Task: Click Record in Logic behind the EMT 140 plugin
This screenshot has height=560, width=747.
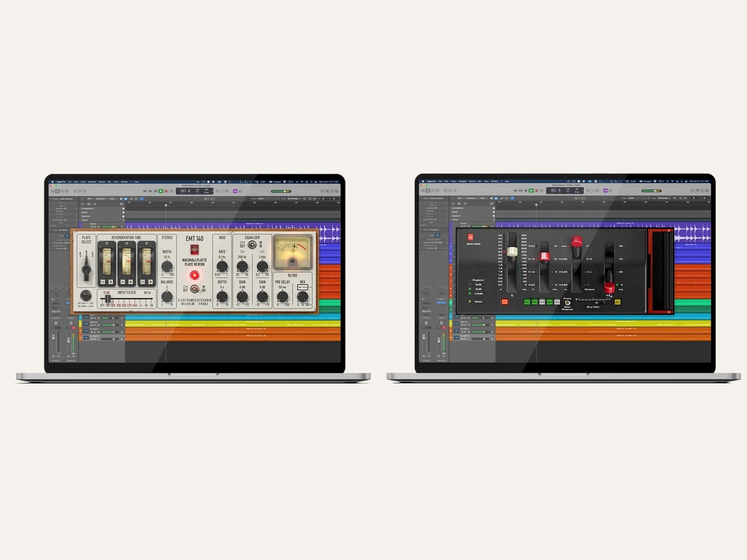Action: tap(166, 191)
